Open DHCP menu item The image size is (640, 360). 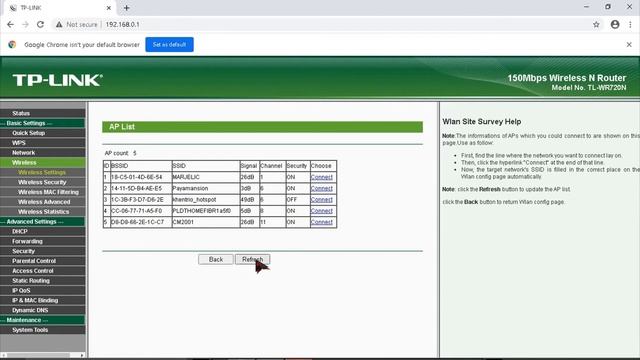43,231
